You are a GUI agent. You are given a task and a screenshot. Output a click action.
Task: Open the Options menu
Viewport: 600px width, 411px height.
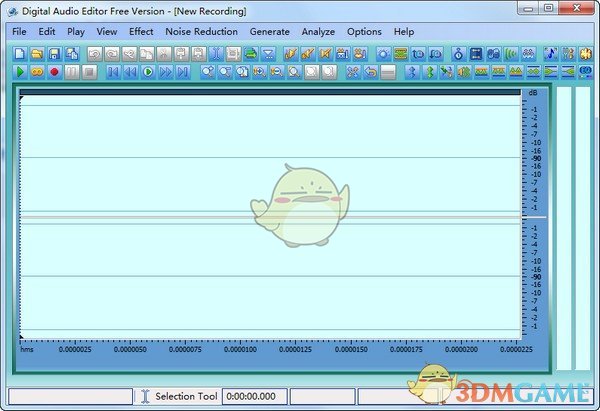point(364,31)
